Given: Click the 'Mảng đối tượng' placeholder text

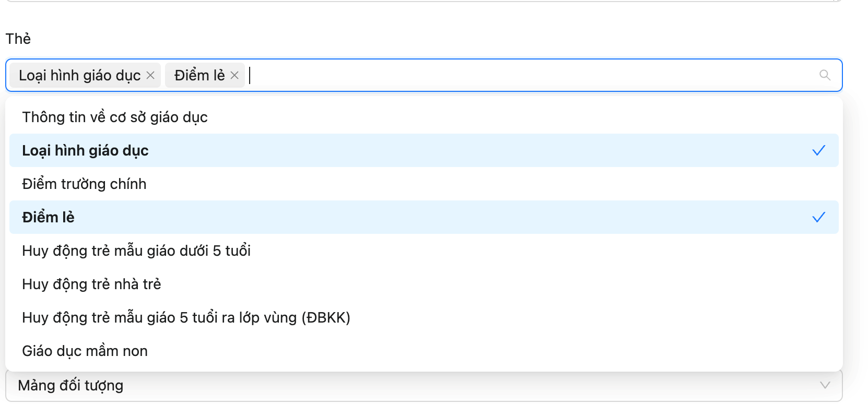Looking at the screenshot, I should click(71, 386).
